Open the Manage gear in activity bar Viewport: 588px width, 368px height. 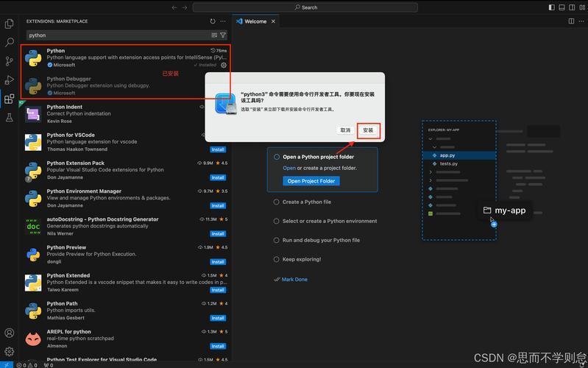(x=10, y=352)
